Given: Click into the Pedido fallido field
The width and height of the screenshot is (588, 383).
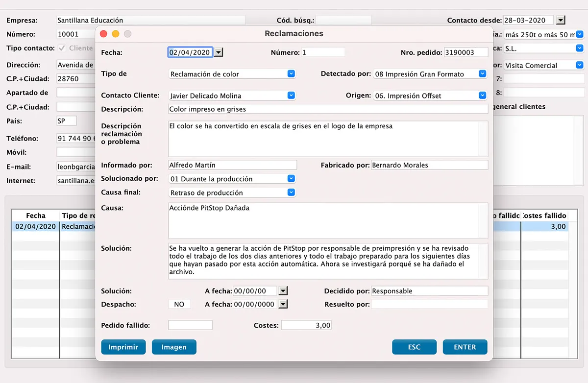Looking at the screenshot, I should 190,325.
